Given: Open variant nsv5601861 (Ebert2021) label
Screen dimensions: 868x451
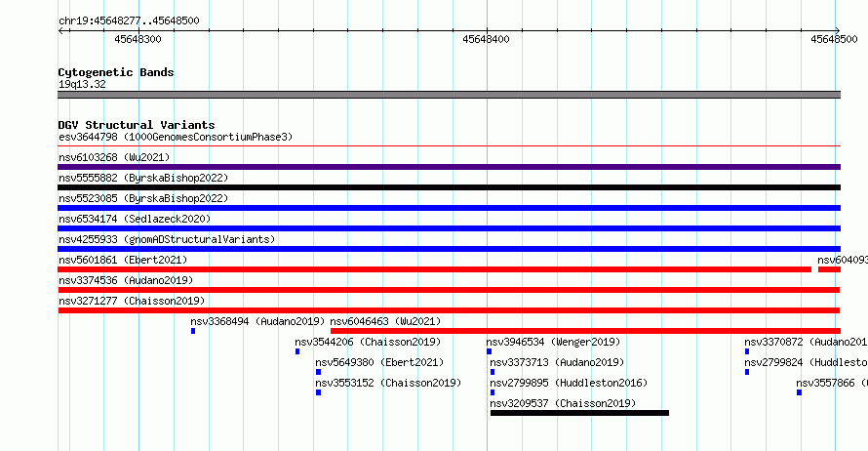Looking at the screenshot, I should 123,260.
